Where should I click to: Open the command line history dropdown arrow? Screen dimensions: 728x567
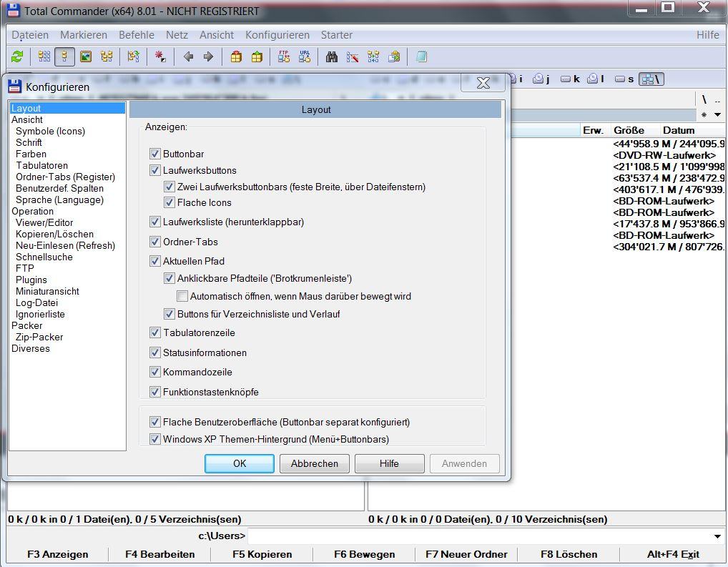(x=718, y=536)
